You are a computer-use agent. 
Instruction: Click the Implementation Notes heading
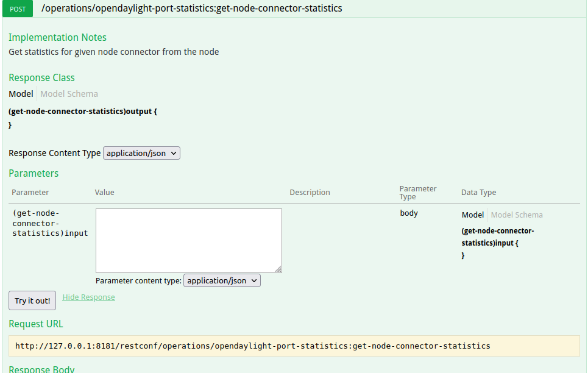click(x=57, y=38)
